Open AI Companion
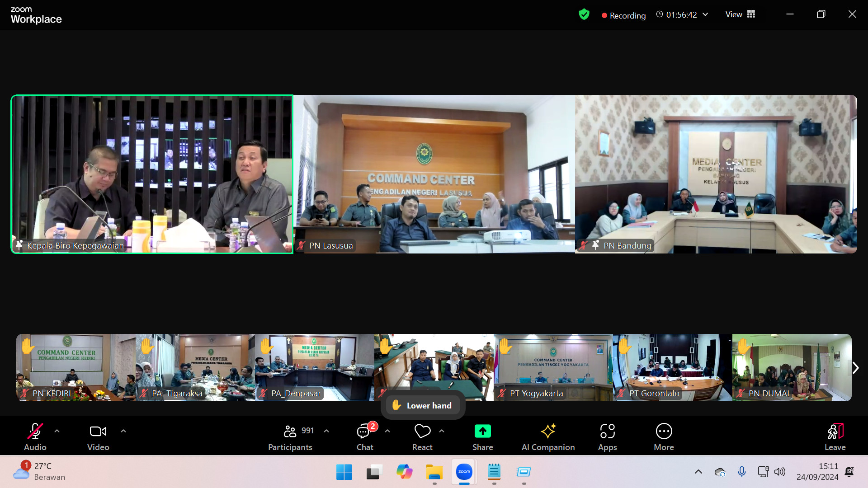 (x=548, y=436)
